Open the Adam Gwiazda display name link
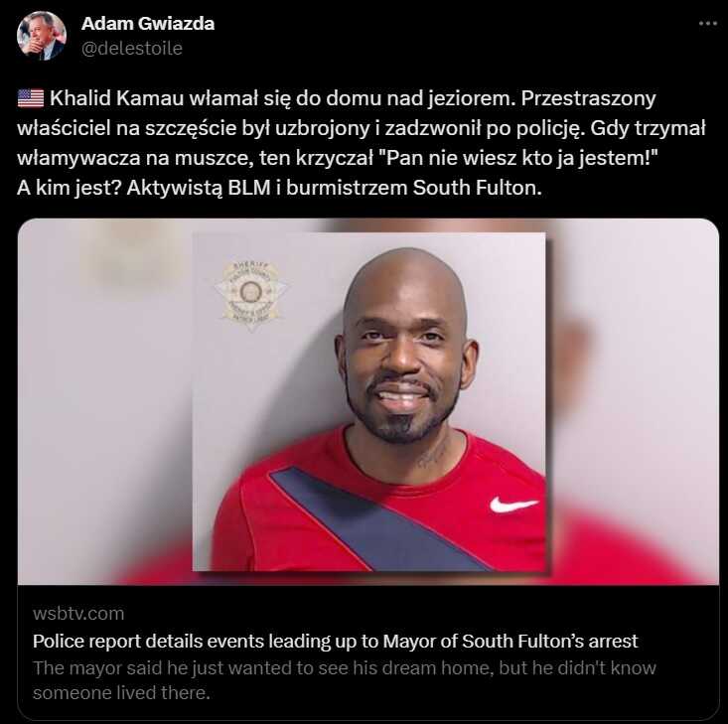 [x=148, y=24]
